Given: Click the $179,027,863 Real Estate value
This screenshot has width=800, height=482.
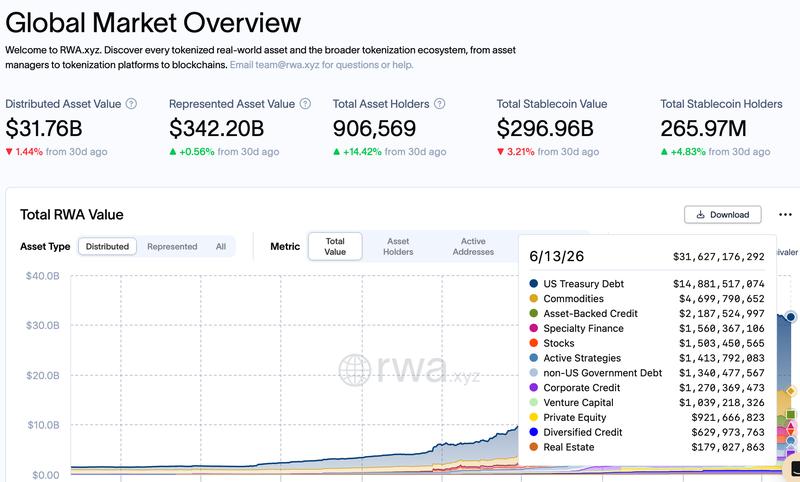Looking at the screenshot, I should click(728, 447).
